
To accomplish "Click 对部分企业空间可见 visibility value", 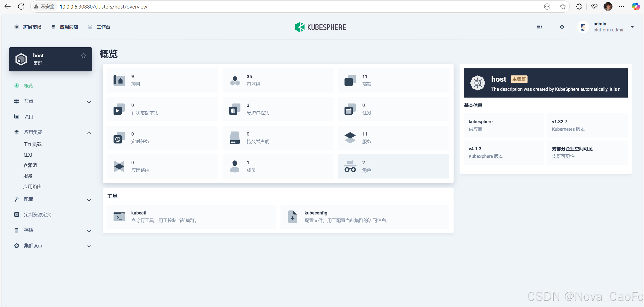I will [572, 149].
